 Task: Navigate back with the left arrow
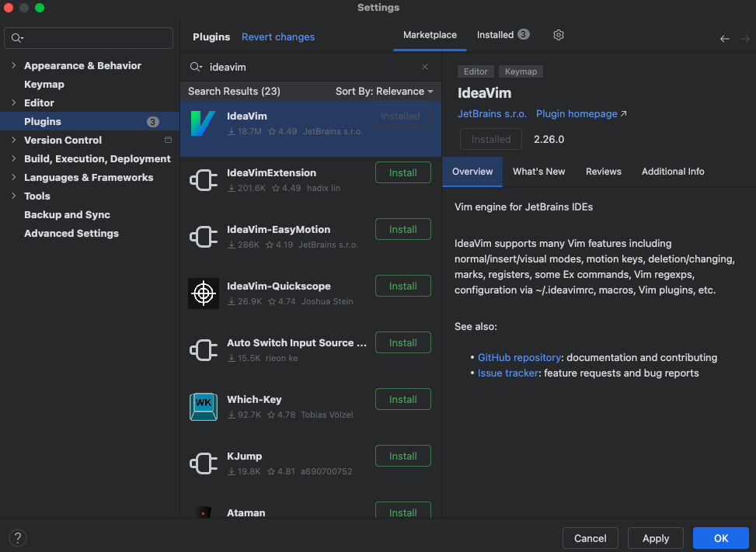pos(725,39)
